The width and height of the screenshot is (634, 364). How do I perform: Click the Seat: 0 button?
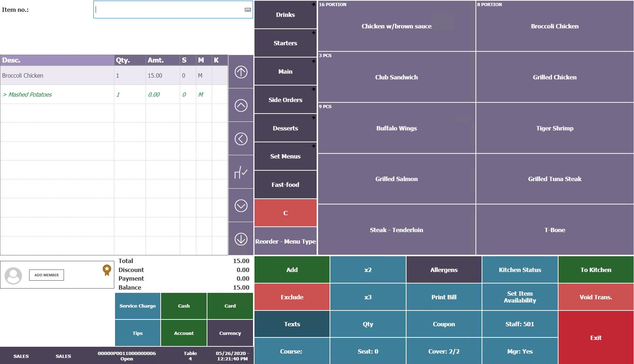pyautogui.click(x=368, y=351)
